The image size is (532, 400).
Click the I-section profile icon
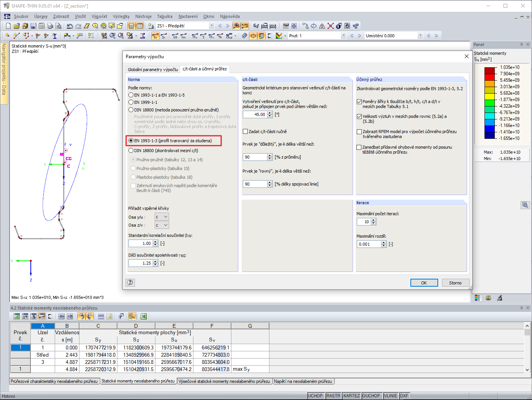tap(55, 36)
